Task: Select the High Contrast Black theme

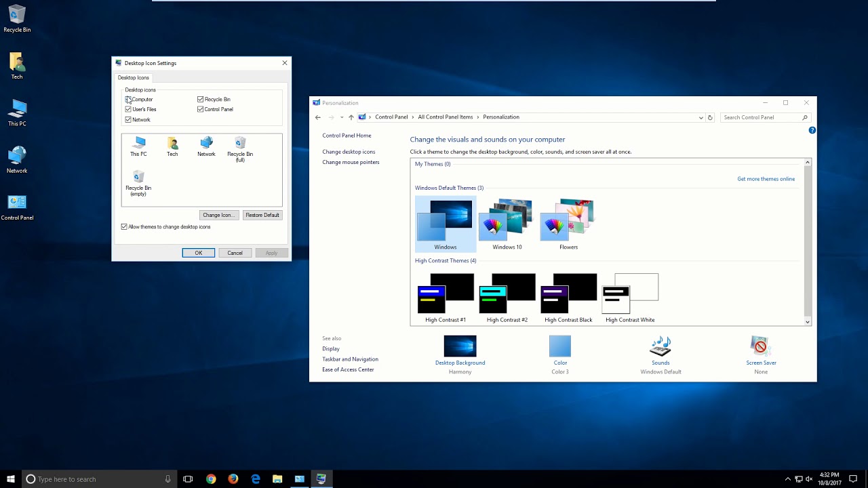Action: (568, 293)
